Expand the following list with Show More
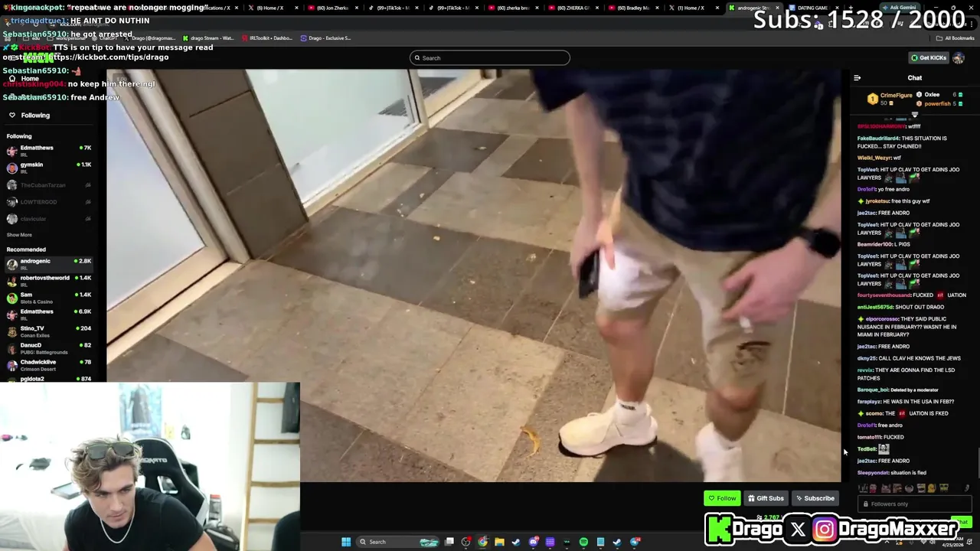The height and width of the screenshot is (551, 980). (x=19, y=235)
